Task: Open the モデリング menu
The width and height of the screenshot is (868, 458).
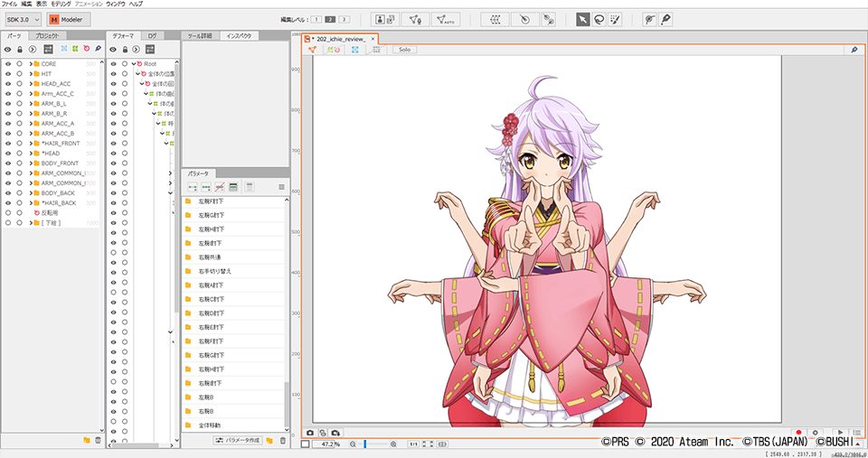Action: [61, 4]
